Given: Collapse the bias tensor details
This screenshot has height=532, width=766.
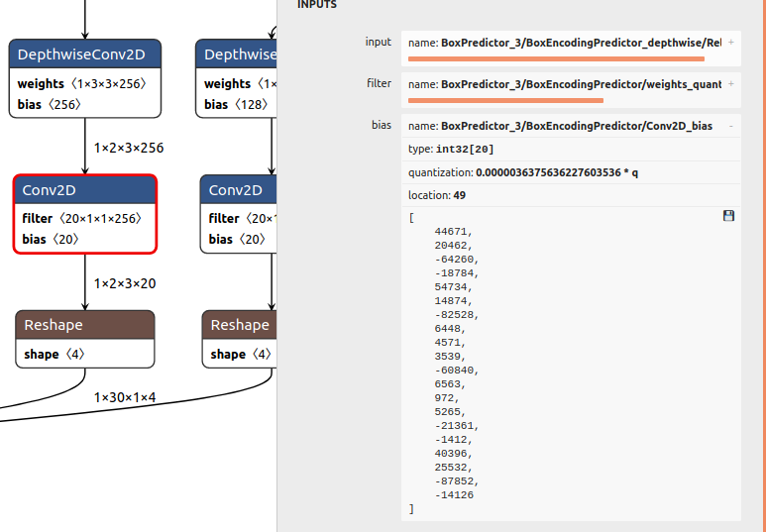Looking at the screenshot, I should [731, 126].
